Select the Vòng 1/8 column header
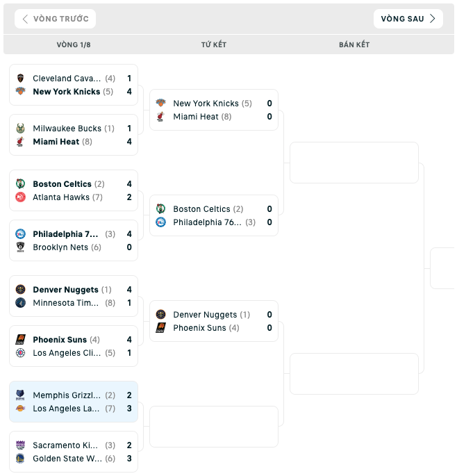 [x=74, y=44]
